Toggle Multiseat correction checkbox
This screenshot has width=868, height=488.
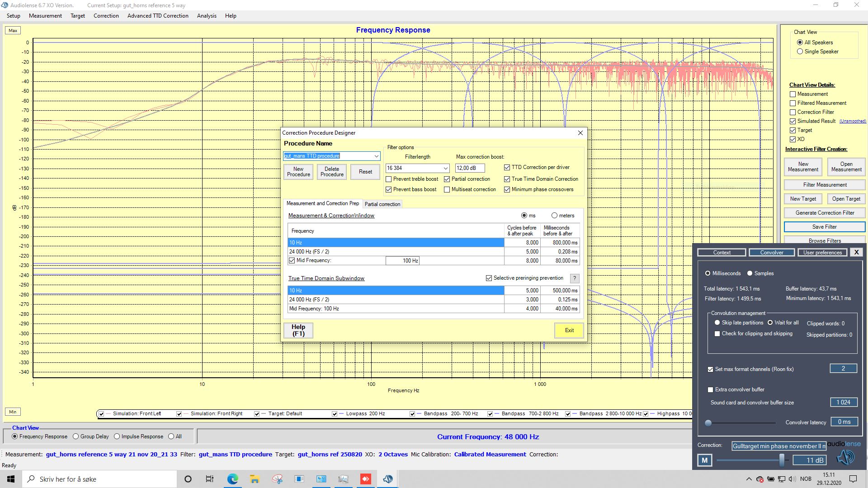tap(448, 189)
